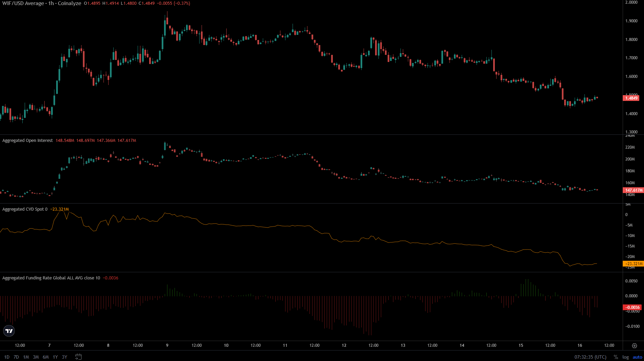The width and height of the screenshot is (644, 361).
Task: Click the 220M open interest axis value
Action: pos(630,147)
